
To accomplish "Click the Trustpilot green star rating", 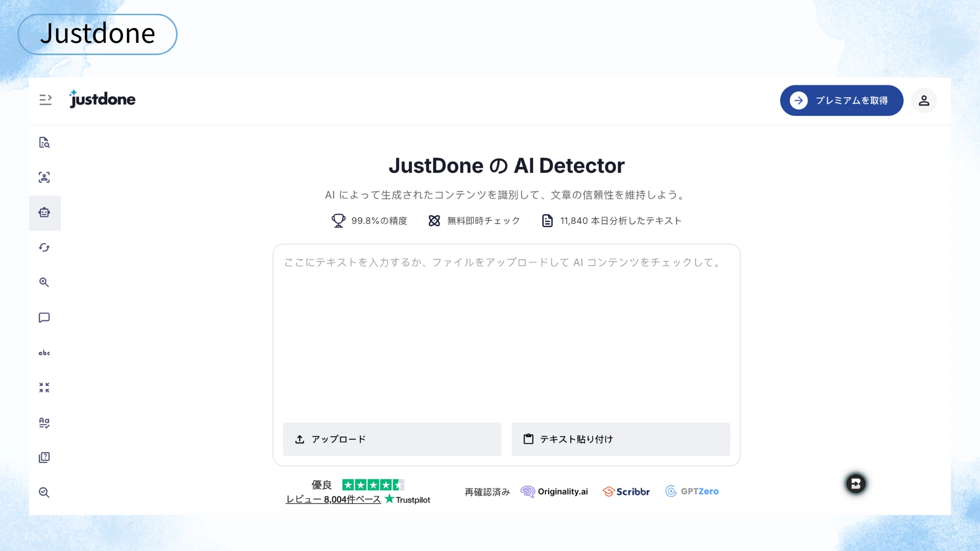I will point(373,485).
